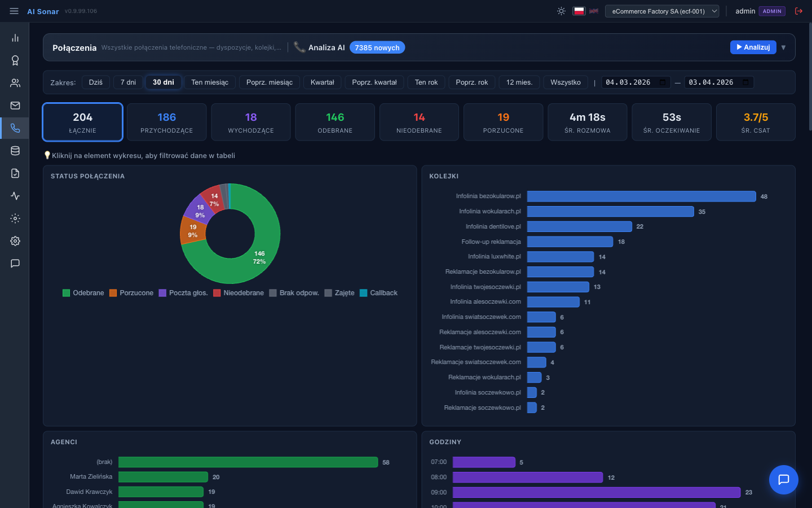Open the activity pulse sidebar icon
The width and height of the screenshot is (812, 508).
[15, 196]
